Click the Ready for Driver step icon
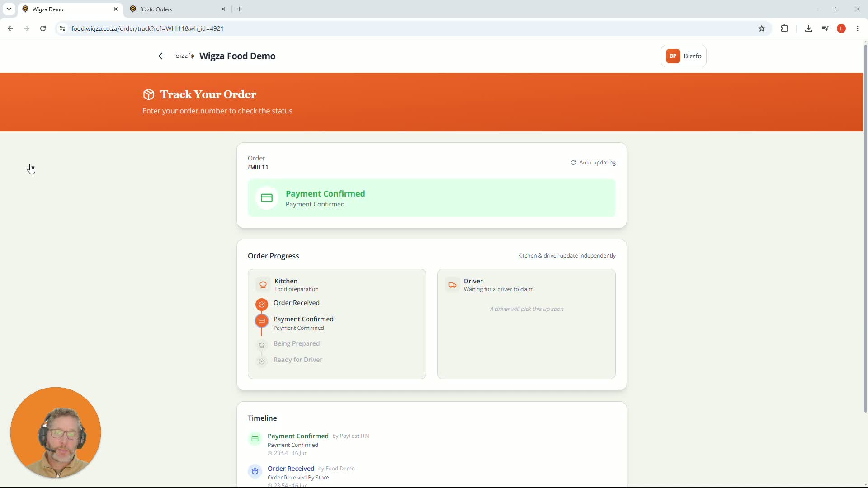The height and width of the screenshot is (488, 868). coord(262,361)
